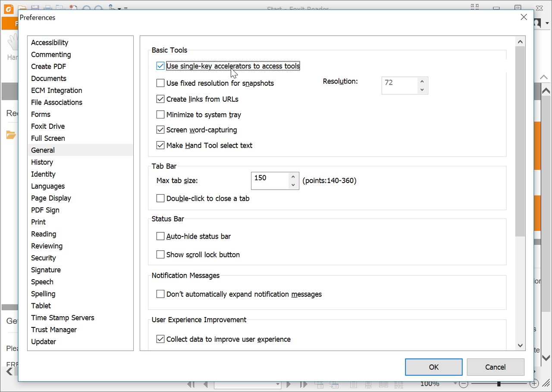Click inside the Max tab size field
552x392 pixels.
(x=270, y=181)
